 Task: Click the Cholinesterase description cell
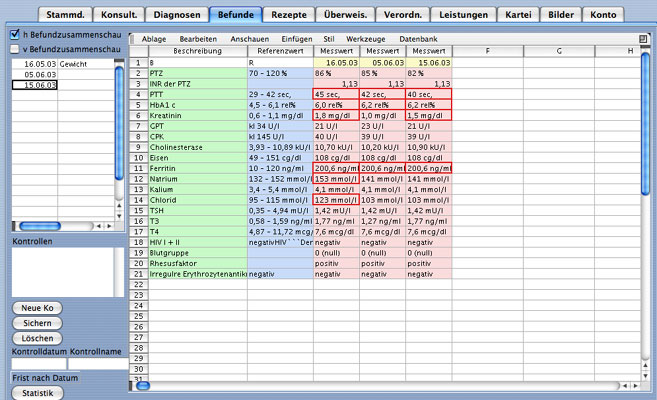(198, 147)
